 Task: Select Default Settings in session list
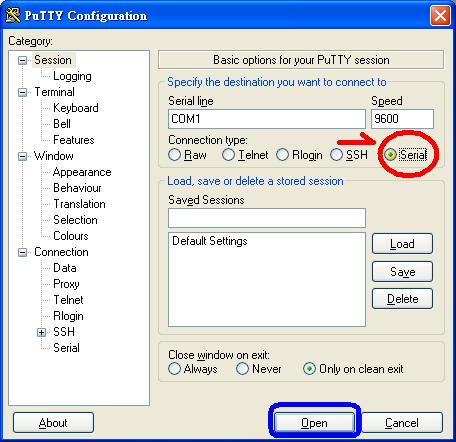tap(210, 241)
